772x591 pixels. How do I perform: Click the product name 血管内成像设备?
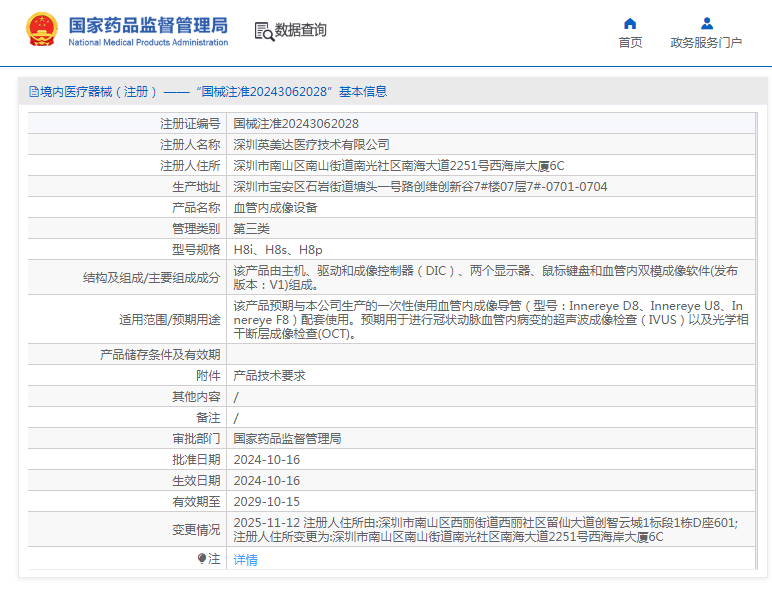click(x=275, y=208)
